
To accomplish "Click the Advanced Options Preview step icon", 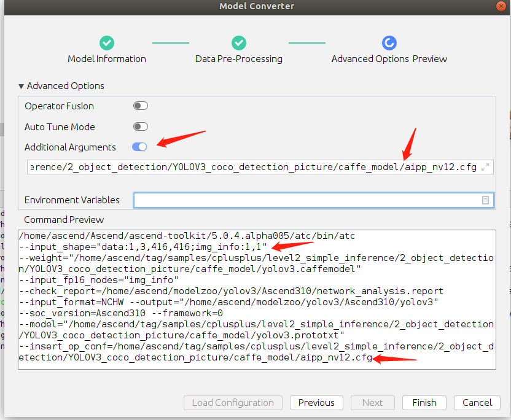I will [389, 43].
